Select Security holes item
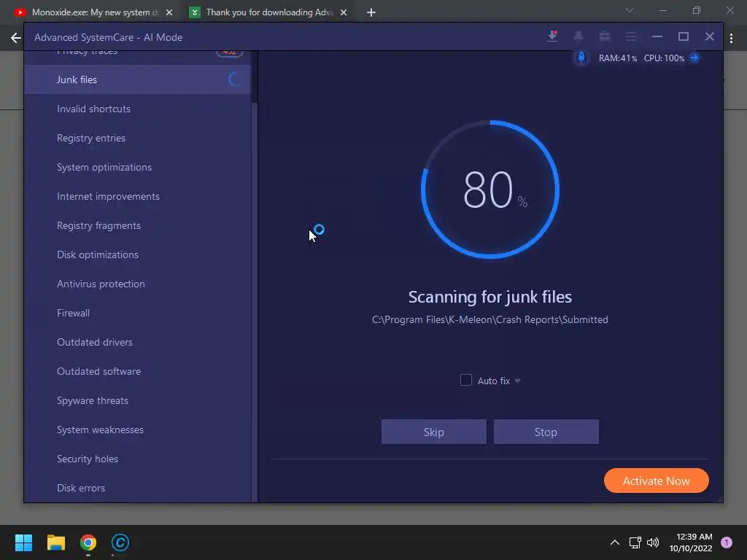747x560 pixels. tap(137, 459)
